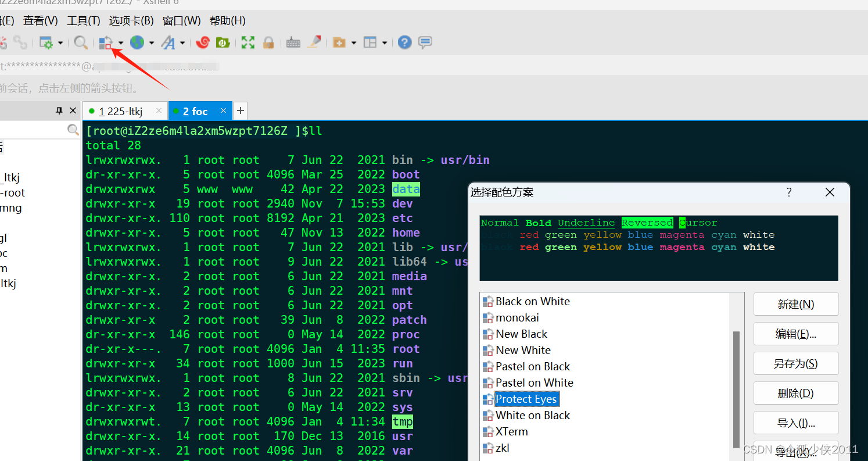Open the font icon dropdown arrow
868x461 pixels.
coord(182,42)
